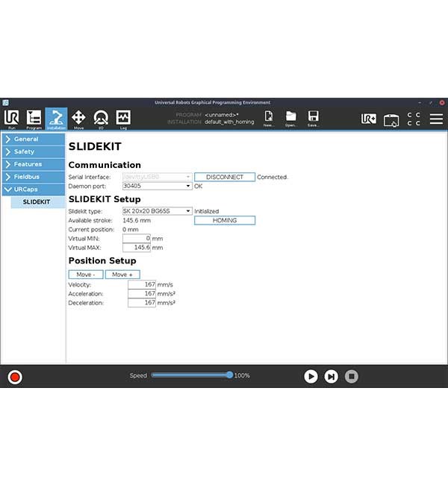Image resolution: width=448 pixels, height=485 pixels.
Task: Open the Log tab icon
Action: [x=123, y=119]
